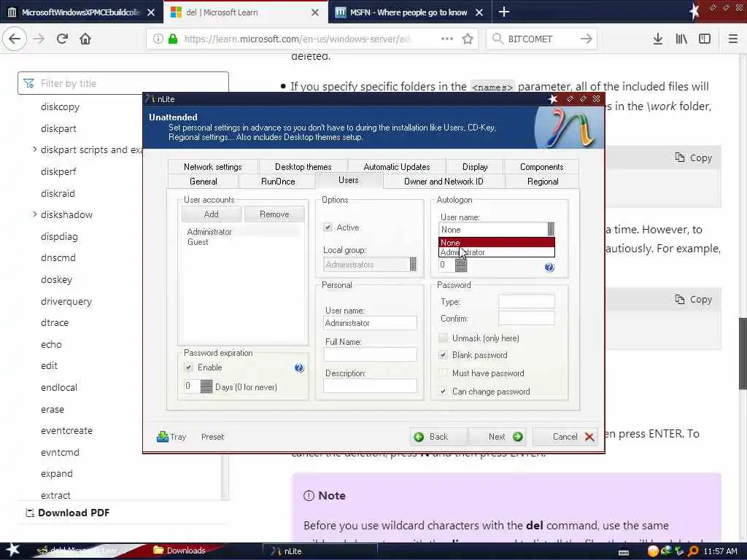Viewport: 747px width, 560px height.
Task: Open Downloads folder from taskbar
Action: [x=179, y=551]
